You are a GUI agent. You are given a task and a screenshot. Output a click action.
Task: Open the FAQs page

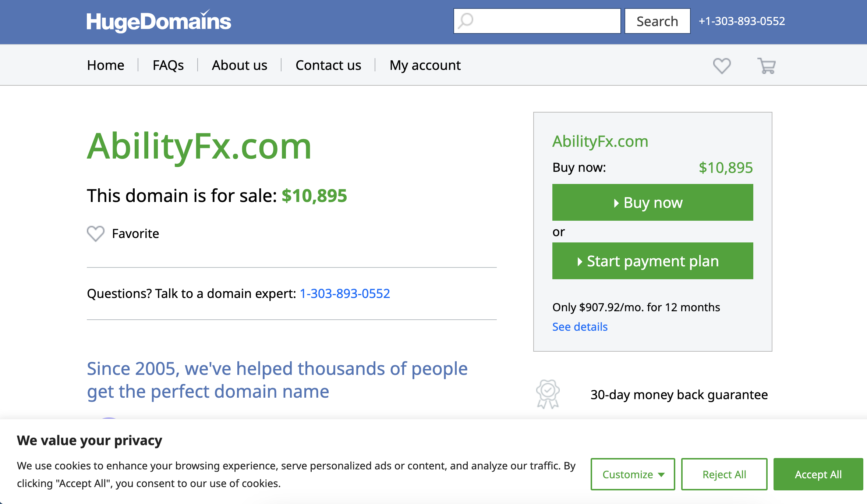pyautogui.click(x=168, y=65)
